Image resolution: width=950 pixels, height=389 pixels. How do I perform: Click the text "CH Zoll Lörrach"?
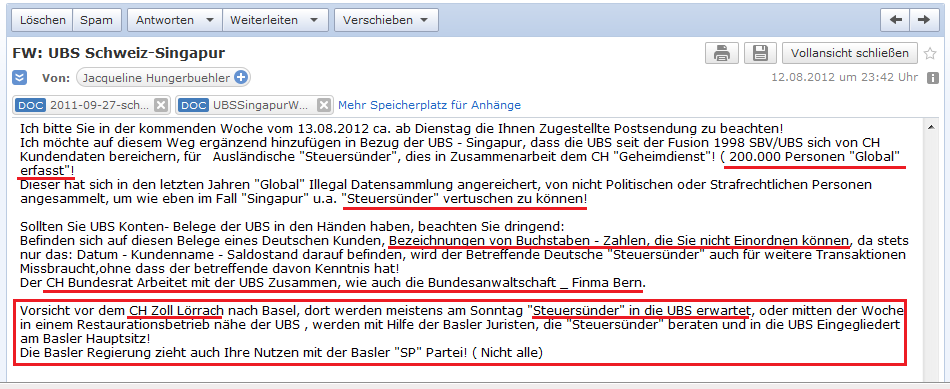point(176,311)
